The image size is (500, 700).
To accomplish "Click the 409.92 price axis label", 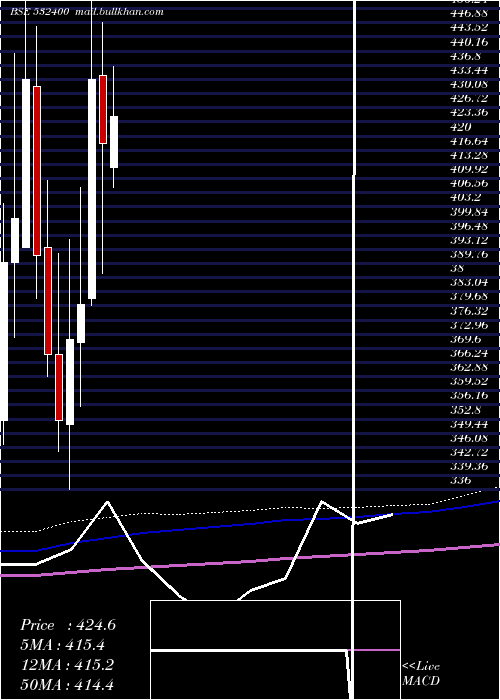I will (x=469, y=170).
